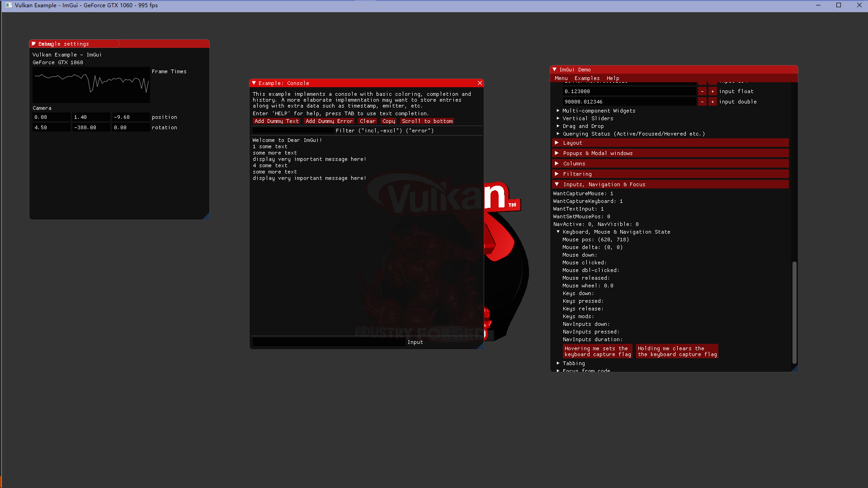Close the Vulkan Example application window
The height and width of the screenshot is (488, 868).
[859, 5]
